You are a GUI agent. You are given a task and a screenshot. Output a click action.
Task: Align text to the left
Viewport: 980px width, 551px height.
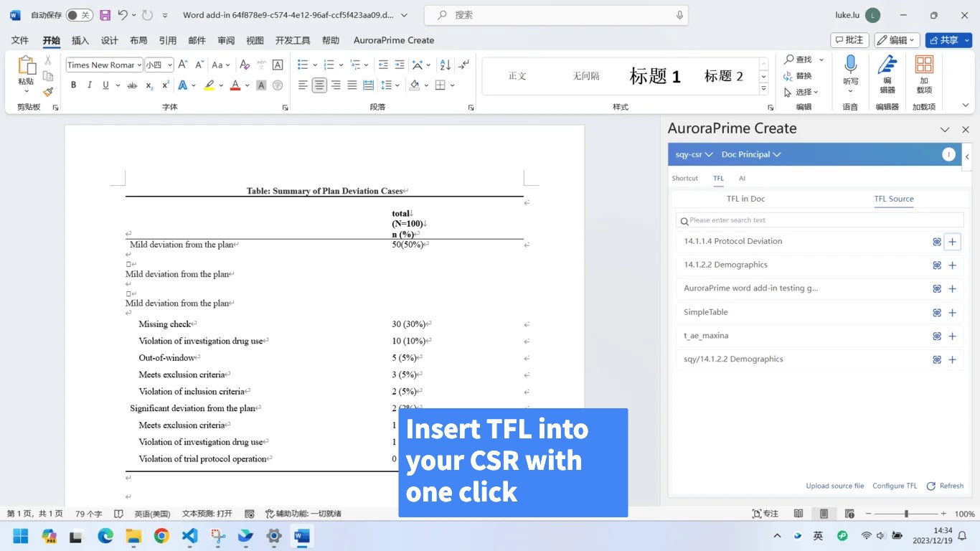click(303, 85)
